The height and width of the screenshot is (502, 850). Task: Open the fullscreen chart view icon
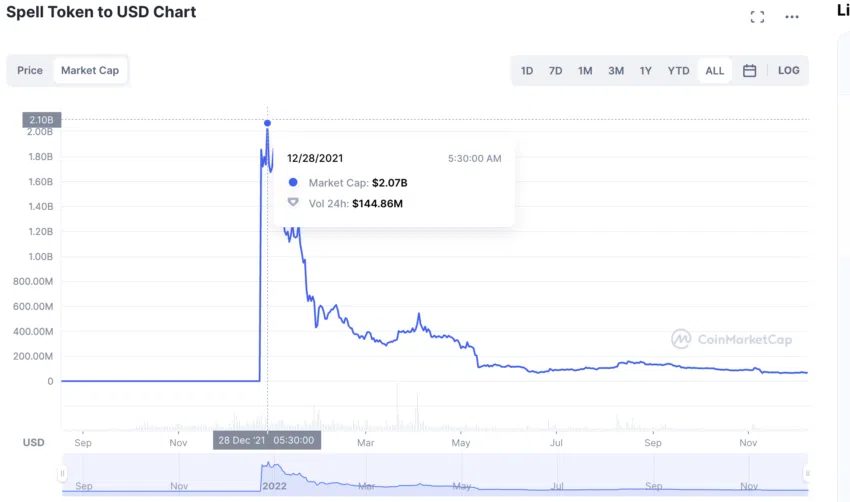(x=757, y=17)
